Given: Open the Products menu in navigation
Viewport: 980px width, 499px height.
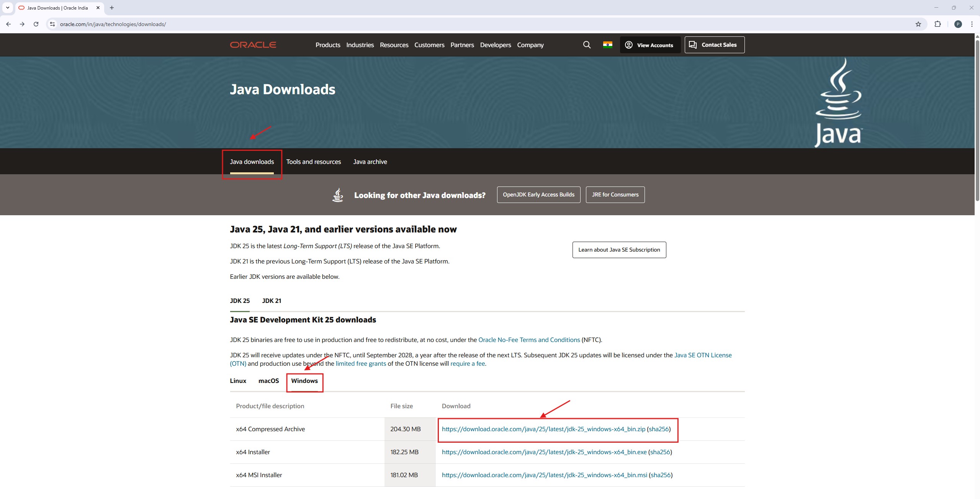Looking at the screenshot, I should tap(327, 45).
